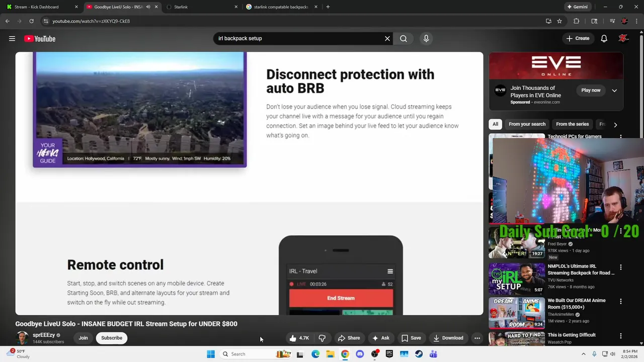The height and width of the screenshot is (362, 644).
Task: Dislike the video
Action: pos(322,338)
